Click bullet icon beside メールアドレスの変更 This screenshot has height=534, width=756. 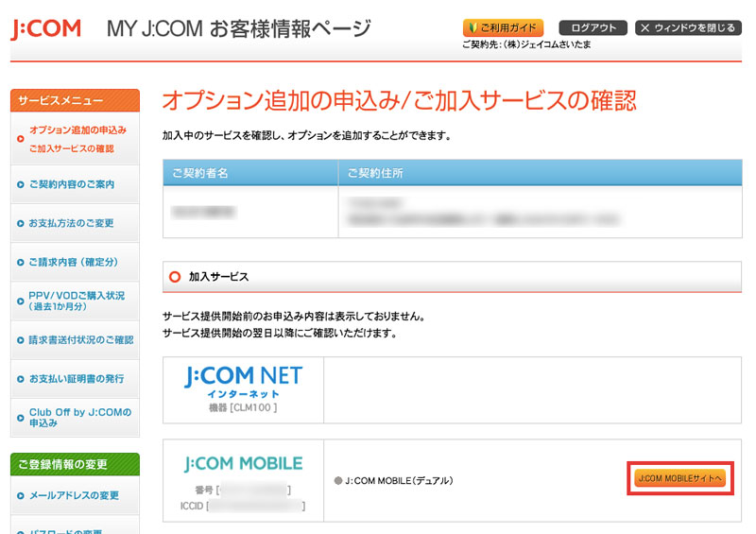pyautogui.click(x=20, y=495)
